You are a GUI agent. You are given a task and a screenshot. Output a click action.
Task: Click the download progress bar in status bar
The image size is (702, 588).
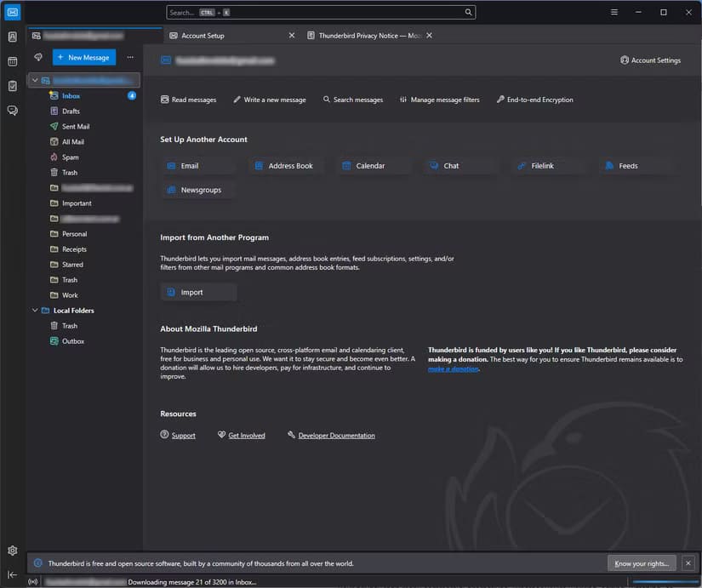point(665,582)
